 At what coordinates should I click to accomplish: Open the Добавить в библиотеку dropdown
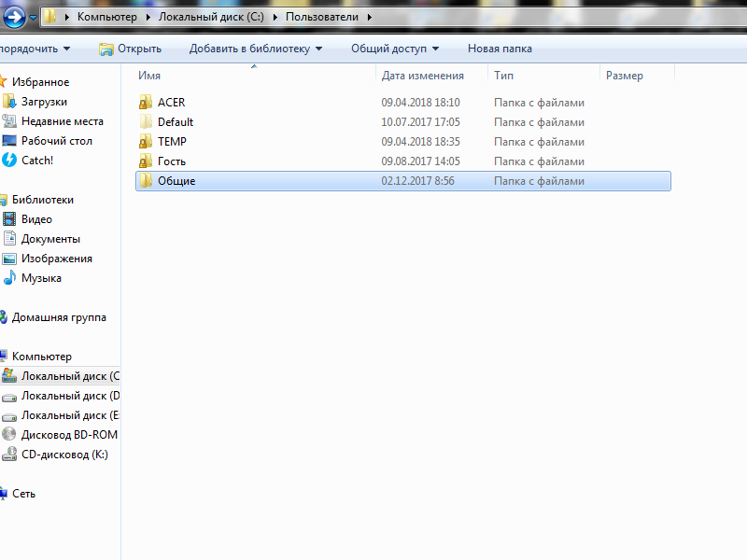256,49
